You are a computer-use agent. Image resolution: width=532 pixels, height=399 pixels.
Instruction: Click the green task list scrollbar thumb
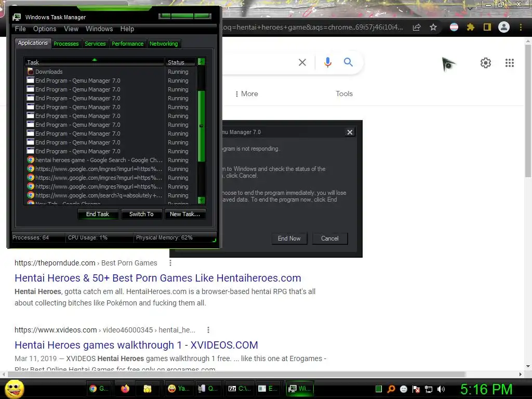(201, 126)
